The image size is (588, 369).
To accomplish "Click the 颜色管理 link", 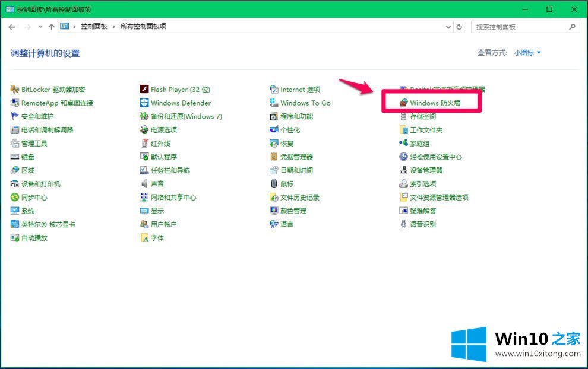I will tap(293, 211).
